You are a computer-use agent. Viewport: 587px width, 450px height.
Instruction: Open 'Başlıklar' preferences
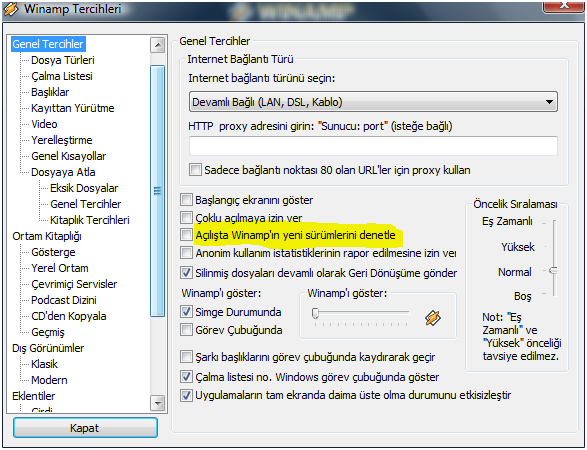(x=50, y=92)
